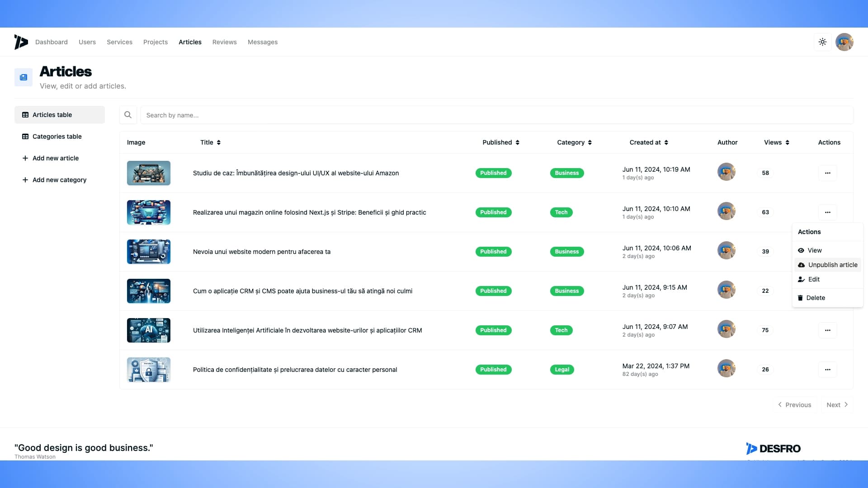This screenshot has height=488, width=868.
Task: Open the Reviews navigation menu item
Action: tap(224, 42)
